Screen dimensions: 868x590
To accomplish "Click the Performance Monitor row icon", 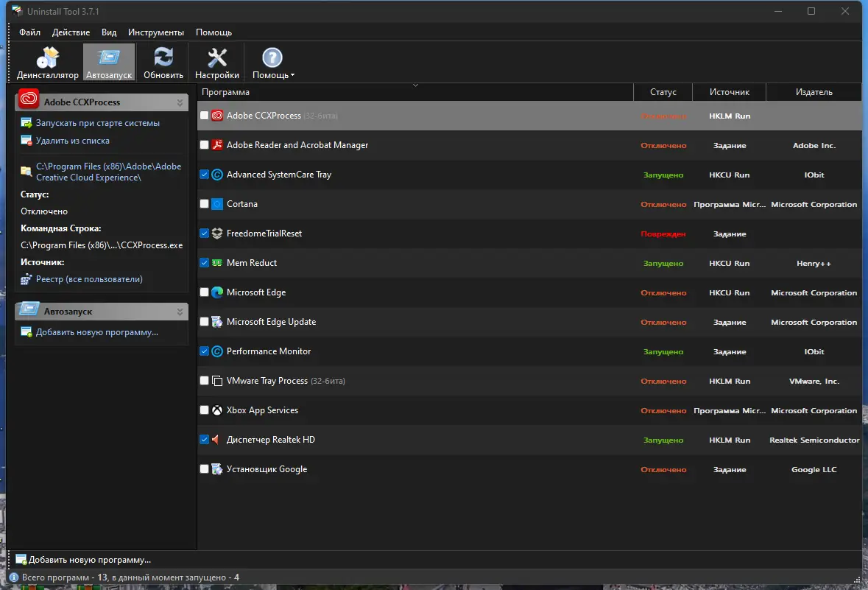I will click(217, 351).
